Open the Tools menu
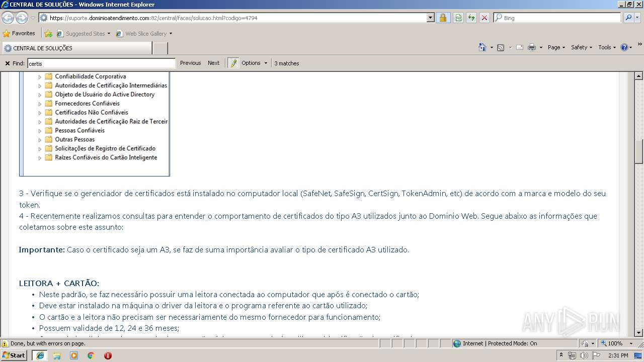Screen dimensions: 644x362 [607, 47]
